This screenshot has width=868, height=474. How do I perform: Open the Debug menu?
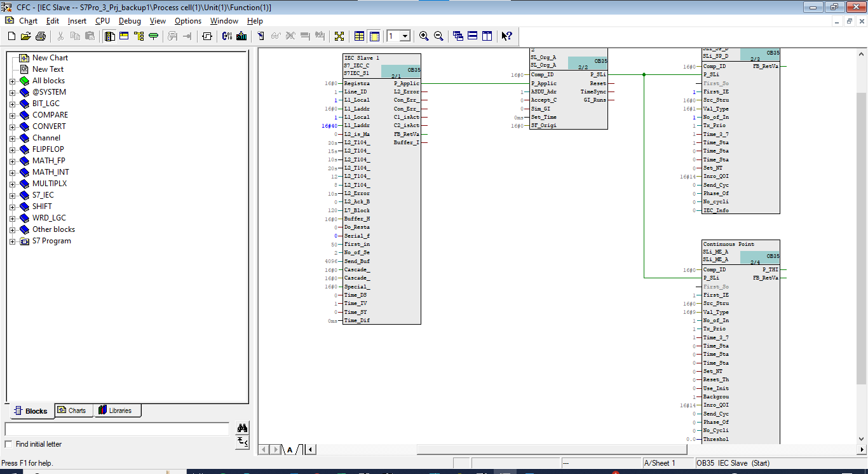click(x=130, y=21)
